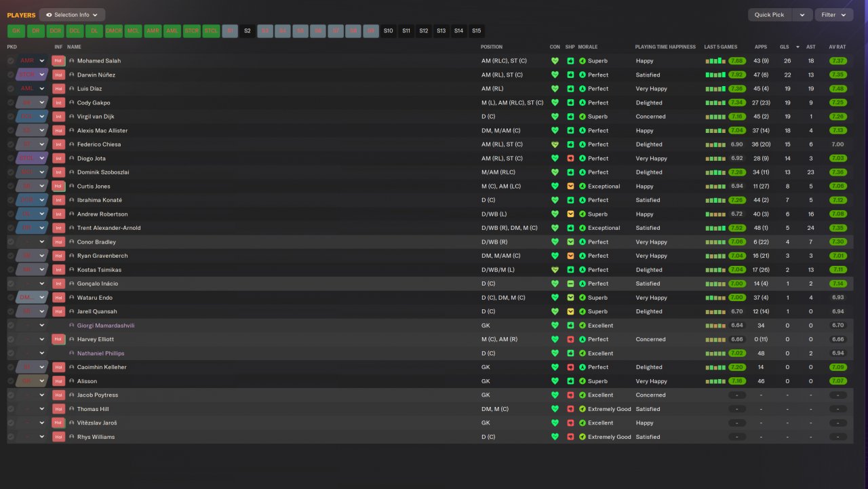Expand the arrow next to Quick Pick
Viewport: 868px width, 489px height.
[803, 15]
